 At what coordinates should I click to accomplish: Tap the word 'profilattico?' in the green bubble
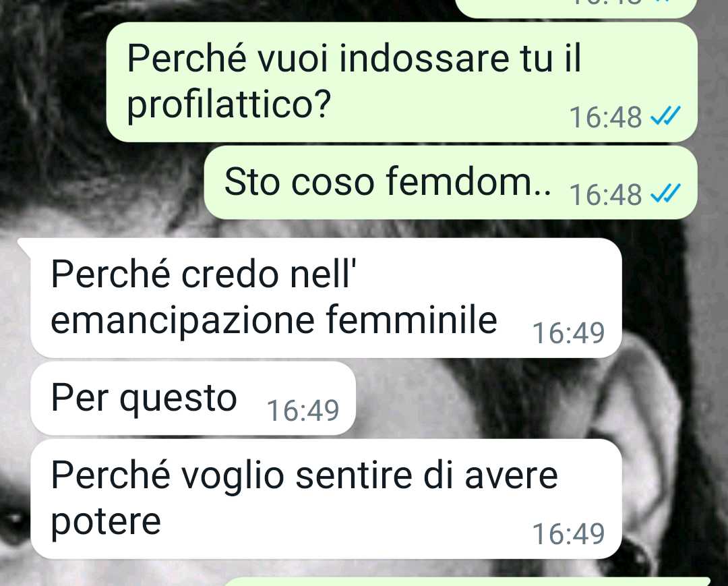[229, 105]
